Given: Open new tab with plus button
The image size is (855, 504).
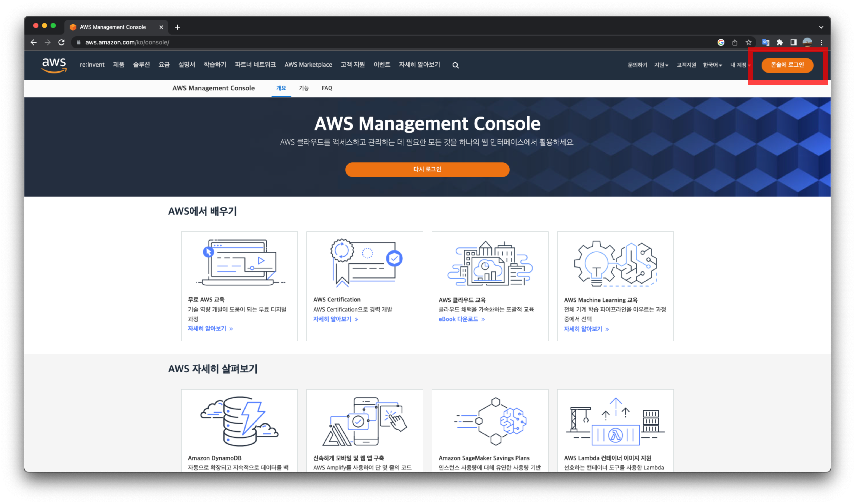Looking at the screenshot, I should pyautogui.click(x=177, y=27).
